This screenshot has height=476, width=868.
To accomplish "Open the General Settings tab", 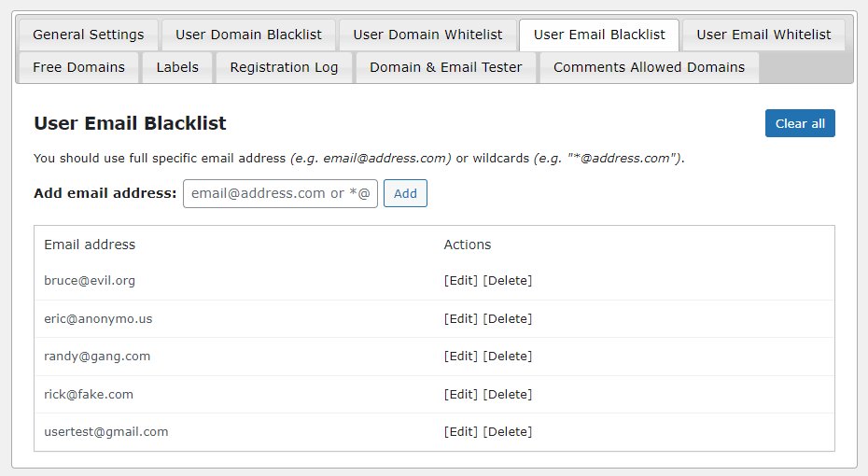I will (89, 35).
